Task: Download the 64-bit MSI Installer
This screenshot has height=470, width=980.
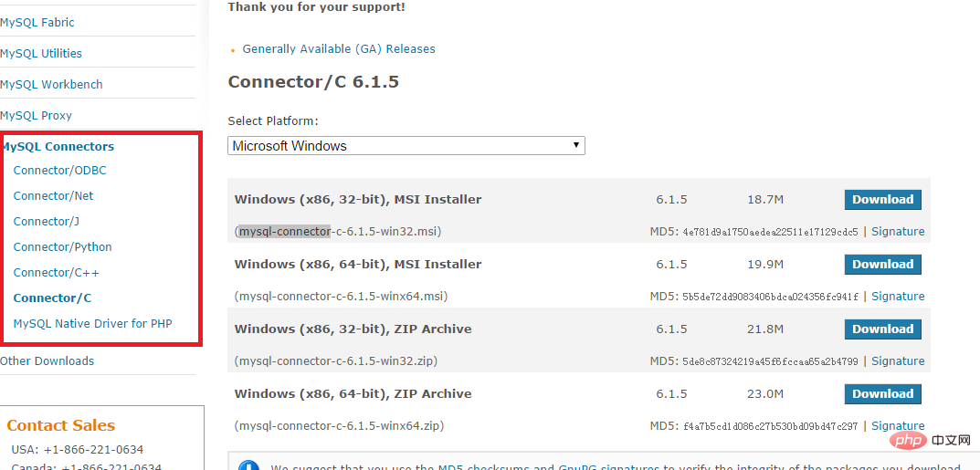Action: (882, 265)
